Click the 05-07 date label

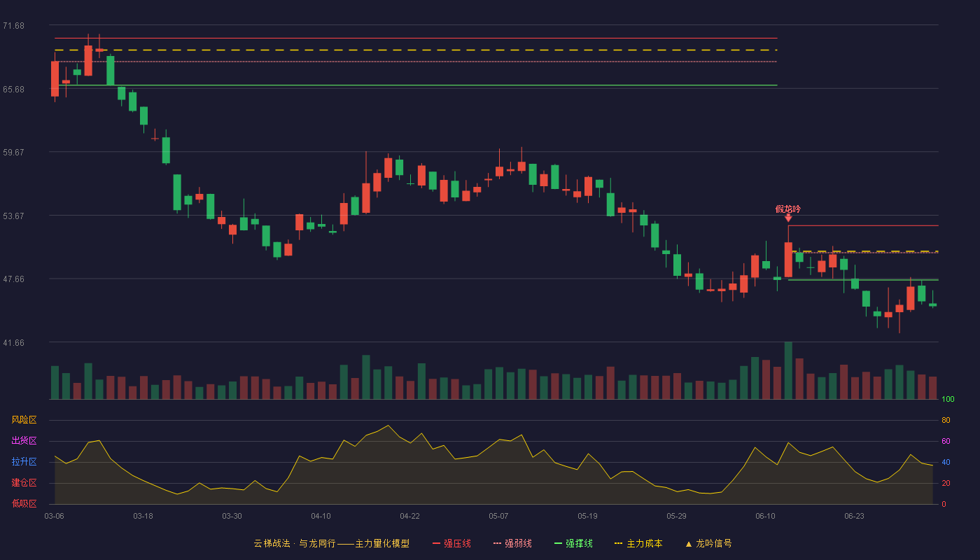(x=498, y=516)
